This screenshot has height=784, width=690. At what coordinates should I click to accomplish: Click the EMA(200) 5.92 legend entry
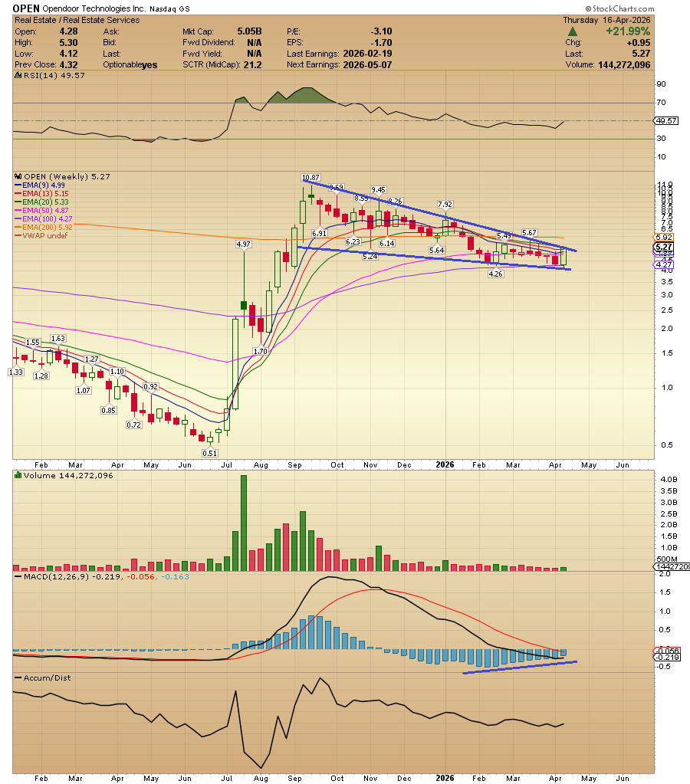[x=44, y=228]
